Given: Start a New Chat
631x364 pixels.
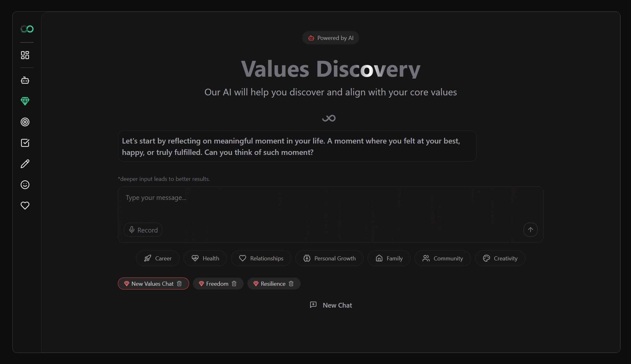Looking at the screenshot, I should coord(331,305).
